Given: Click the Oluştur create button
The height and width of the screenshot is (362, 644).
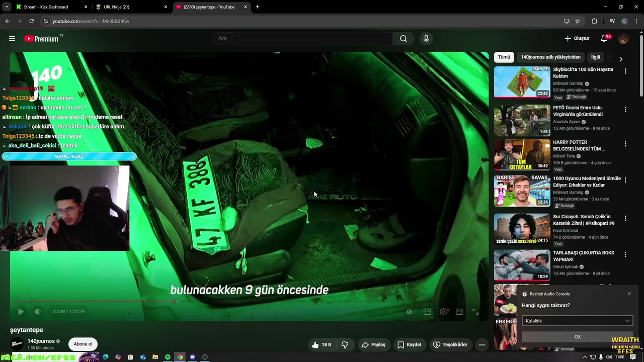Looking at the screenshot, I should coord(577,39).
